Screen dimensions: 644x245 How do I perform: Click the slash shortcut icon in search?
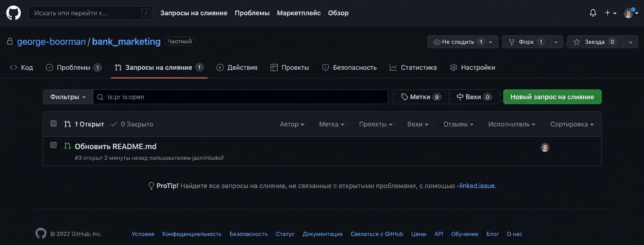point(146,13)
